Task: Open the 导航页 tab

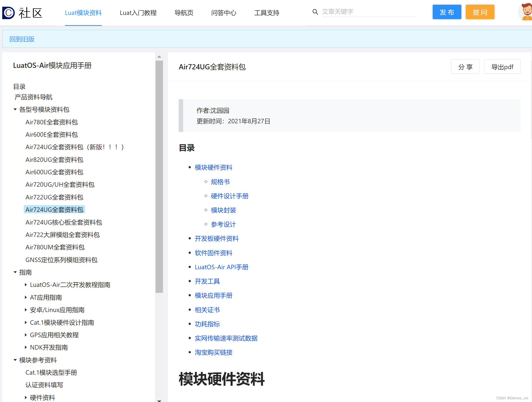Action: (x=184, y=13)
